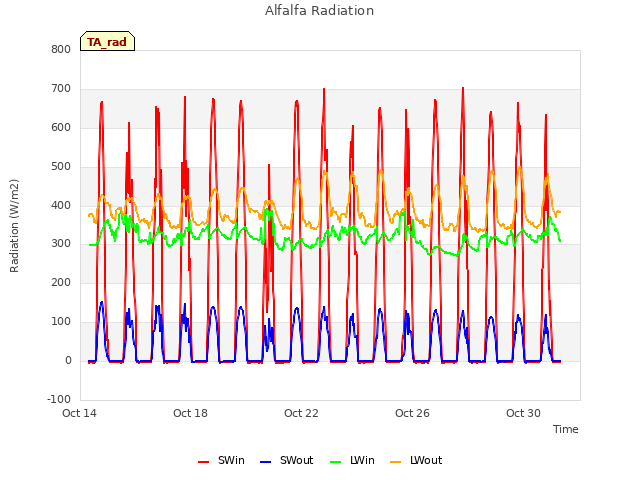Screen dimensions: 640x480
Task: Click the Oct 22 x-axis tick label
Action: pos(301,413)
